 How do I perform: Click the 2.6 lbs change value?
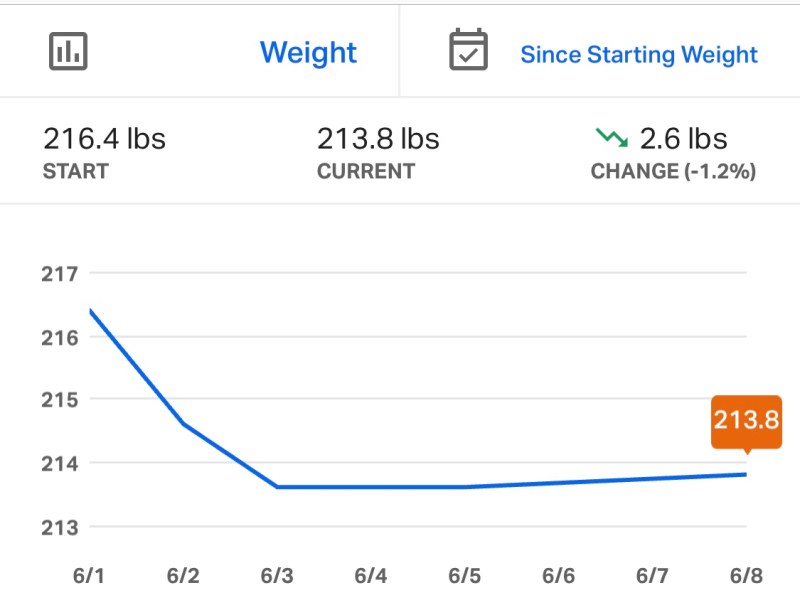coord(682,139)
